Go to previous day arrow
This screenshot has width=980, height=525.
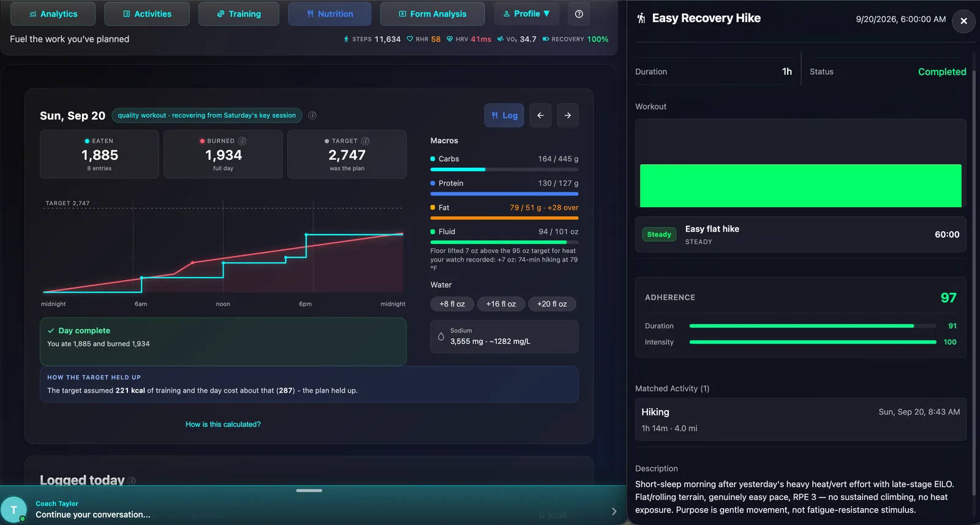tap(540, 115)
